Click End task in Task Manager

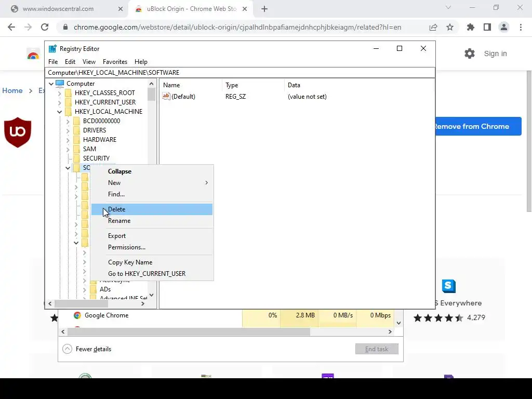[x=377, y=349]
